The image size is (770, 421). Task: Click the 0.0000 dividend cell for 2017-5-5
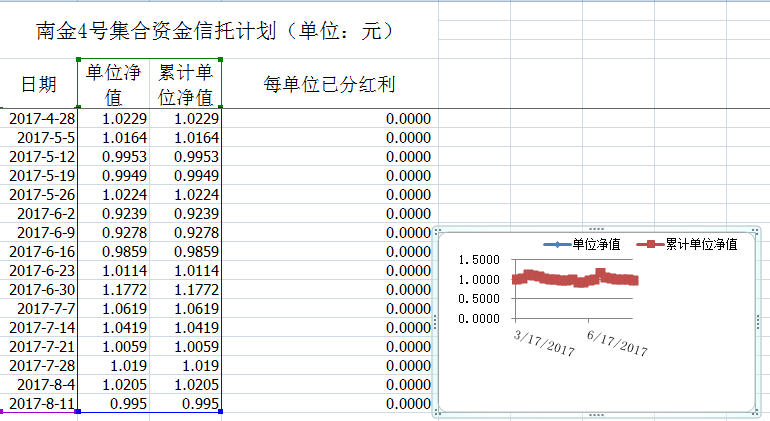pyautogui.click(x=329, y=138)
